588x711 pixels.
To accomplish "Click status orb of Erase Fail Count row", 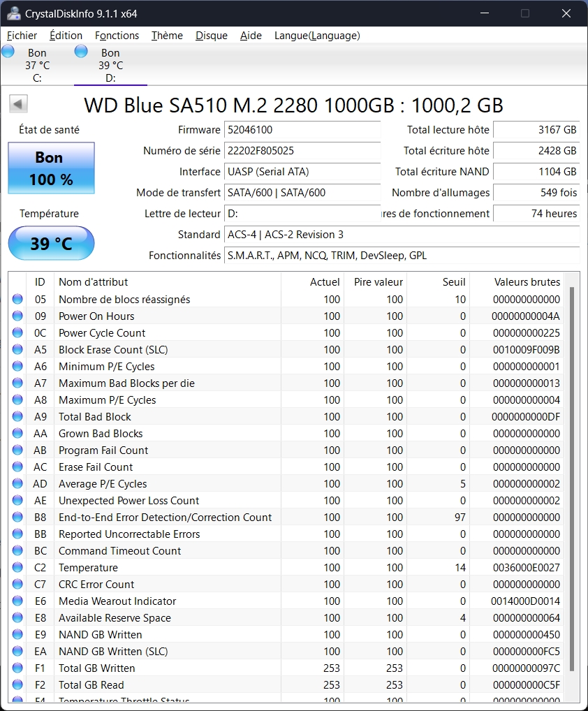I will coord(17,467).
